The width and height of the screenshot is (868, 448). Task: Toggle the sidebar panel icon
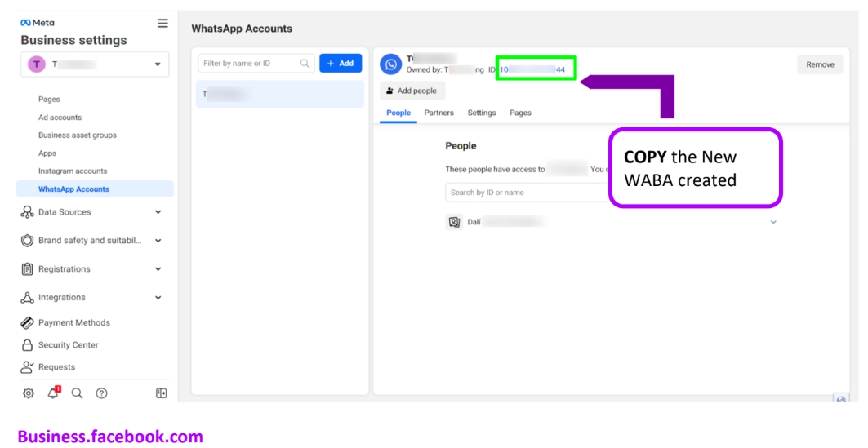(x=161, y=393)
